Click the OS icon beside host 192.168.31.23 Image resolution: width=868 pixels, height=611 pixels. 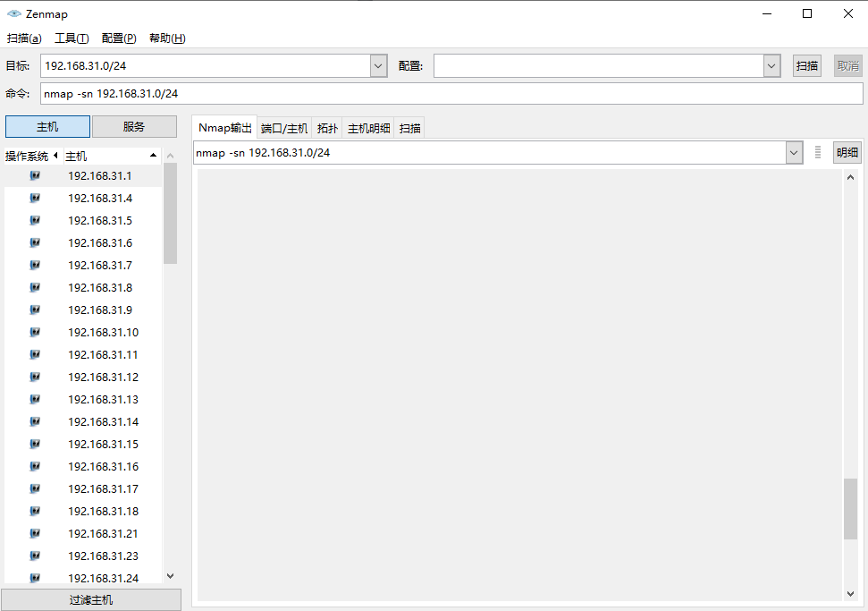coord(35,556)
